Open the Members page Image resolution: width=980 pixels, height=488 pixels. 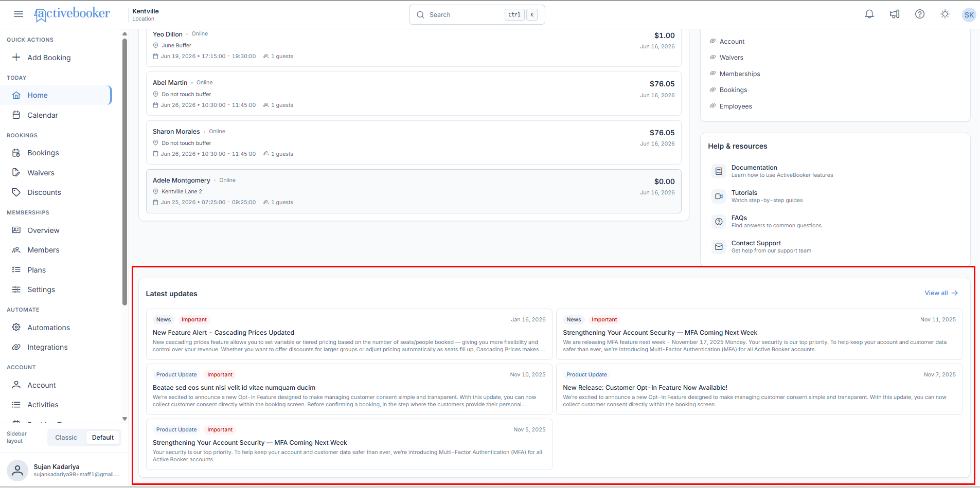pos(56,250)
